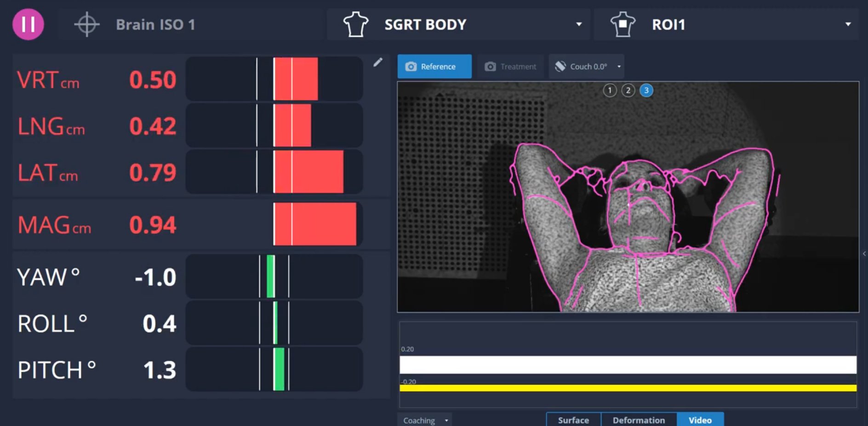Click the yellow trace in the coaching graph
This screenshot has width=868, height=426.
(x=628, y=388)
